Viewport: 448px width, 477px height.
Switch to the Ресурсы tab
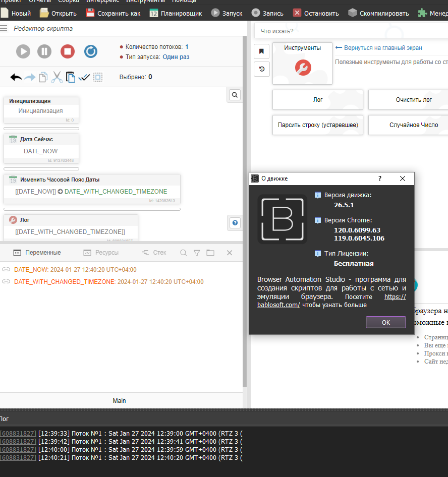(101, 253)
